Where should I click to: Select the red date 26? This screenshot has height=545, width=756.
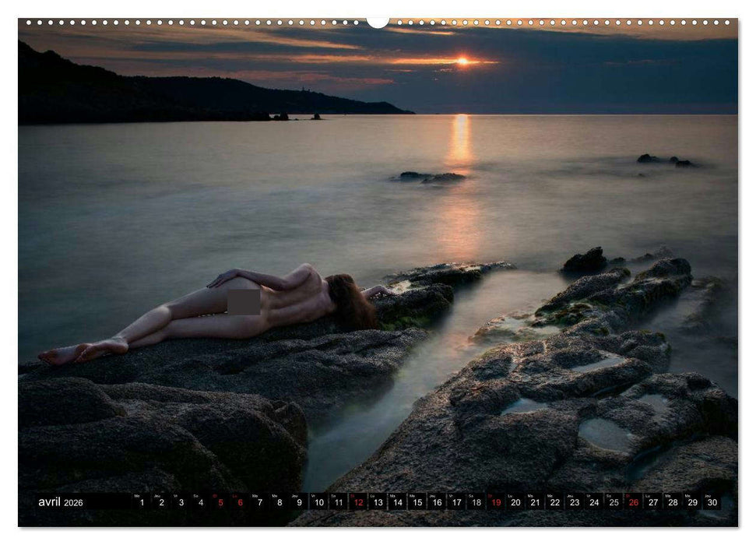coord(633,503)
